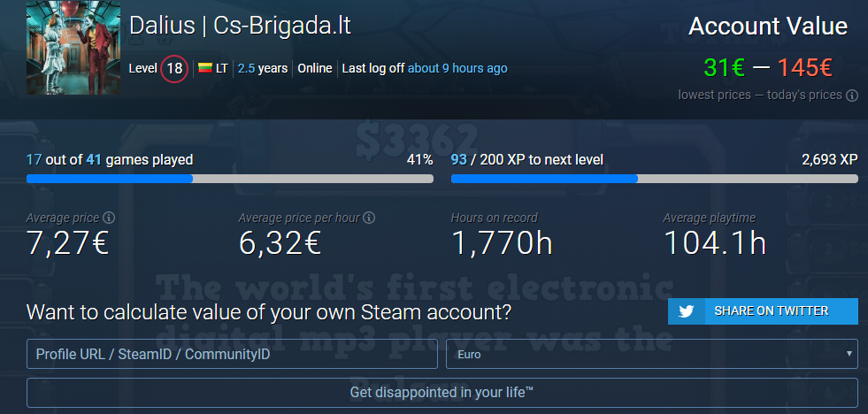Click the dropdown arrow on currency selector

[x=849, y=354]
